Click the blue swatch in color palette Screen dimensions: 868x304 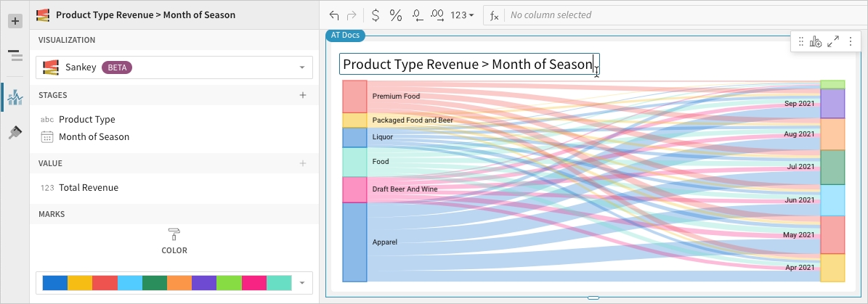(55, 283)
